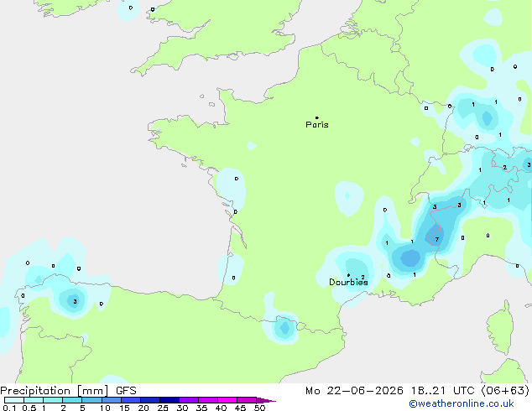Click the date text Mo 22-06-2026
Viewport: 532px width, 411px height.
pyautogui.click(x=354, y=391)
